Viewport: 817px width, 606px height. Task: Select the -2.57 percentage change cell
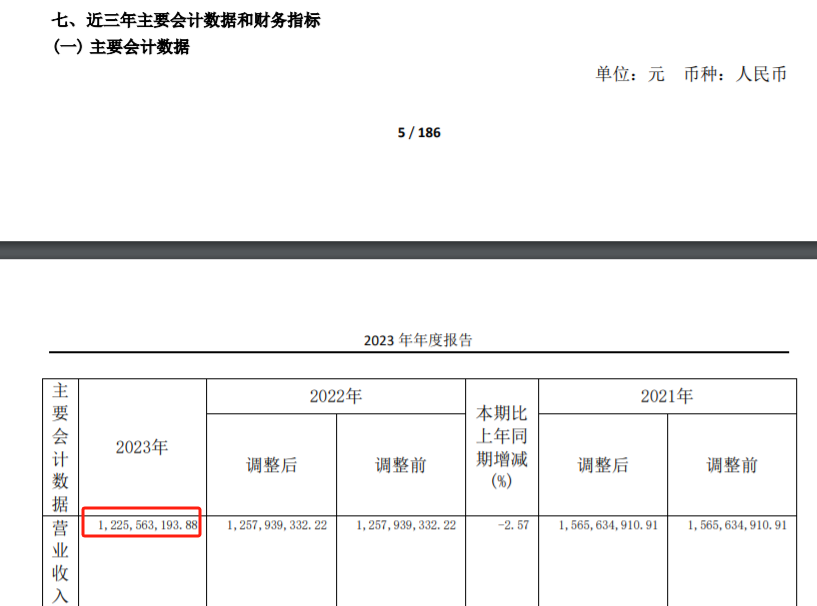pos(501,525)
